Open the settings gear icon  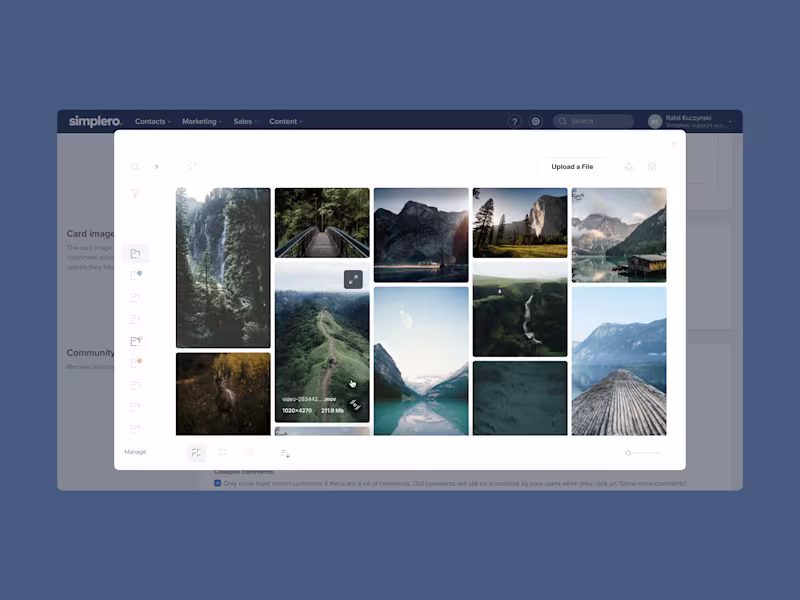[x=535, y=121]
